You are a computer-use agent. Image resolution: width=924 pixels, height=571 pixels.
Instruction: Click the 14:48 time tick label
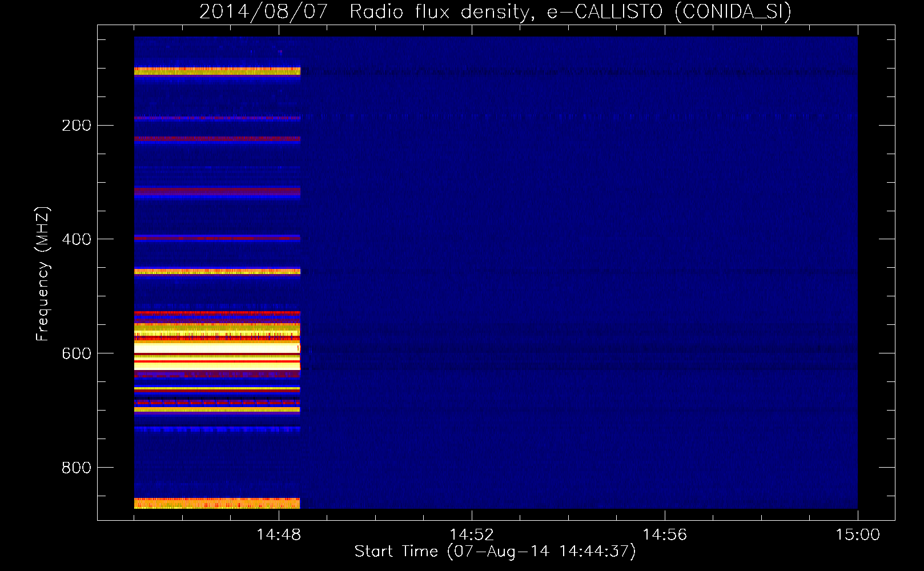[x=279, y=535]
